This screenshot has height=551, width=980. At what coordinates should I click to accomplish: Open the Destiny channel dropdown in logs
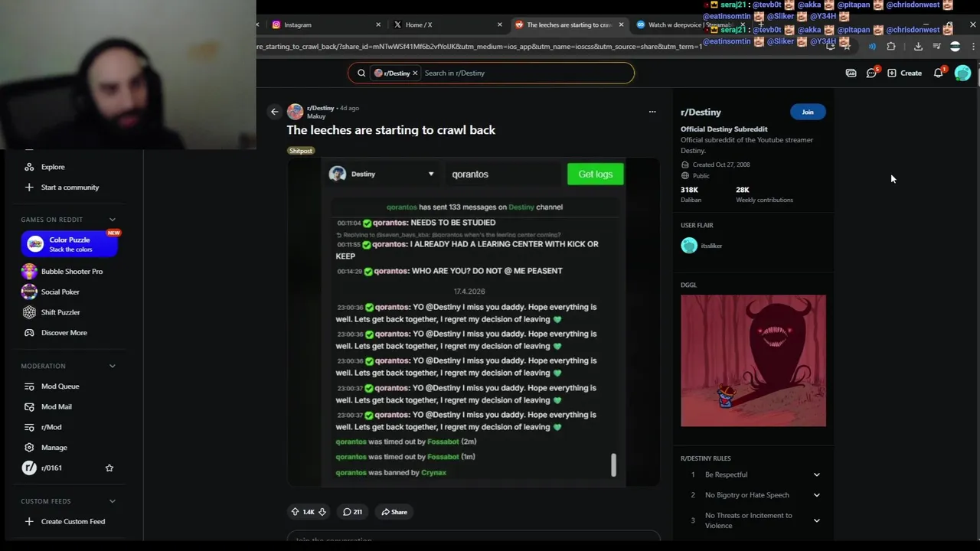[382, 174]
